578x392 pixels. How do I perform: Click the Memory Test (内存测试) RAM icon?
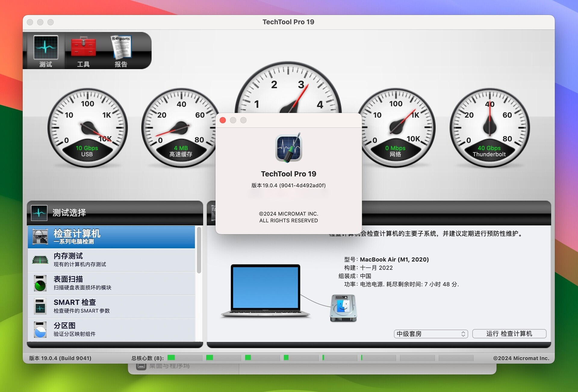tap(40, 260)
